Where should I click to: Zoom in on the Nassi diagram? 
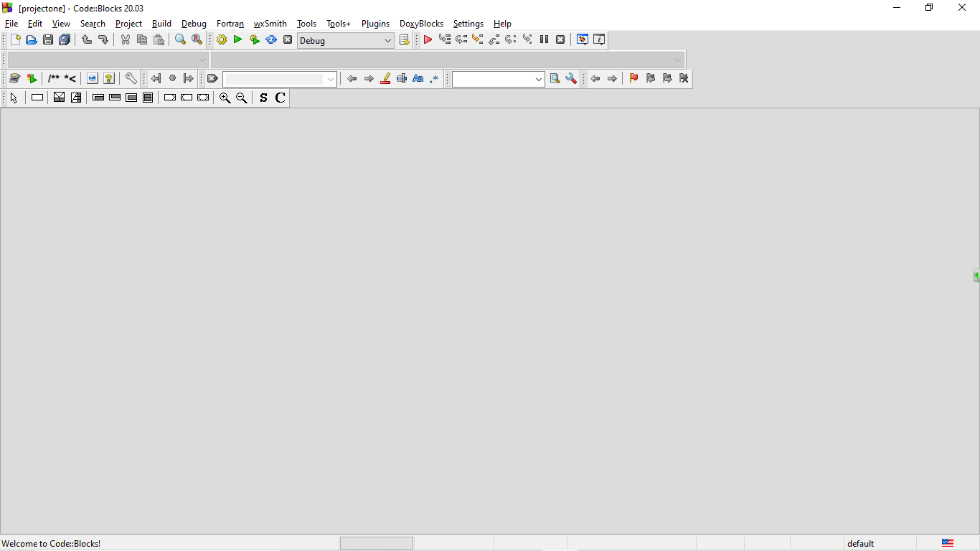pyautogui.click(x=225, y=98)
